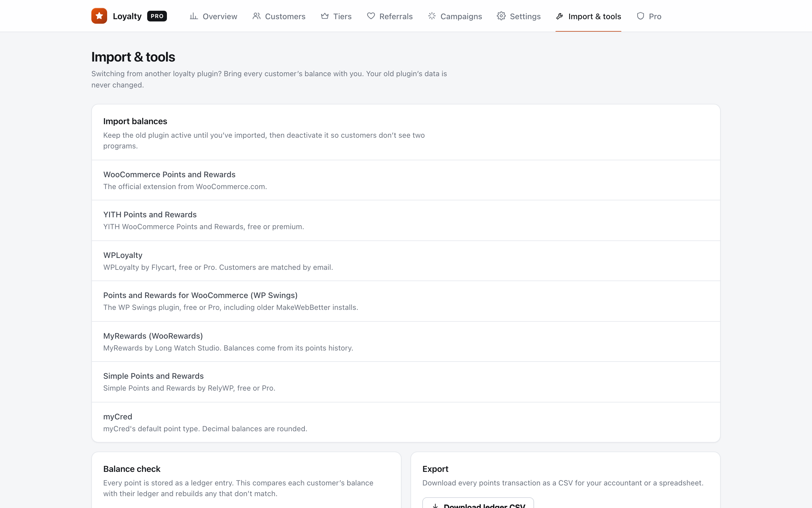Click the Export card heading
Image resolution: width=812 pixels, height=508 pixels.
435,469
